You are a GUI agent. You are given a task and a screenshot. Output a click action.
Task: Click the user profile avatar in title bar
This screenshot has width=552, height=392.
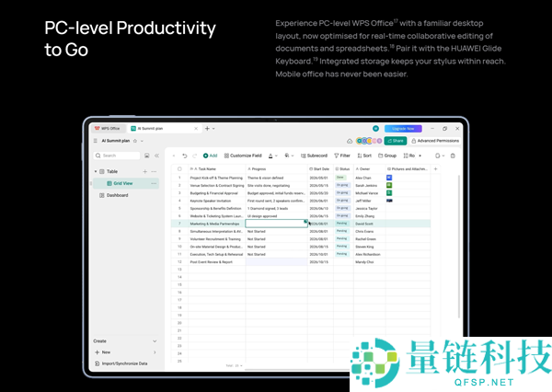click(376, 129)
